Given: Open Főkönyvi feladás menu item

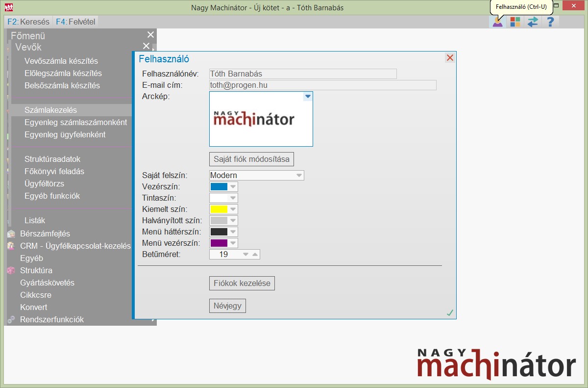Looking at the screenshot, I should pyautogui.click(x=54, y=172).
